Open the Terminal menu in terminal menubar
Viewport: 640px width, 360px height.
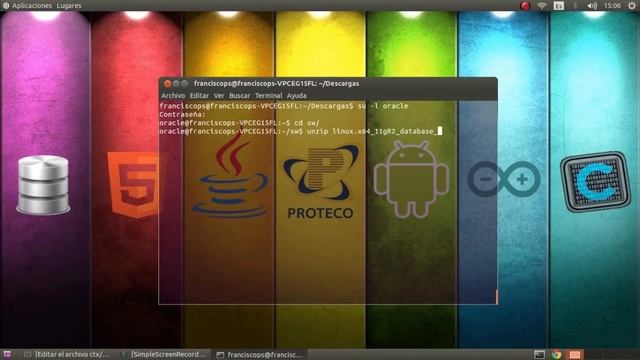click(269, 96)
